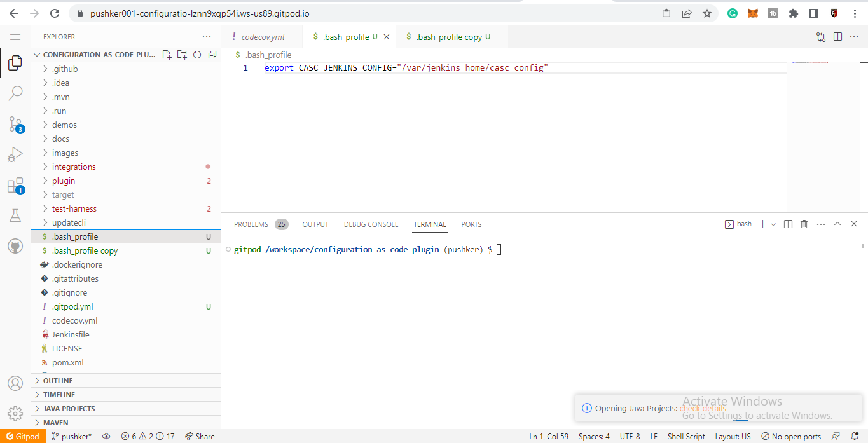868x443 pixels.
Task: Split the editor to the right
Action: point(837,36)
